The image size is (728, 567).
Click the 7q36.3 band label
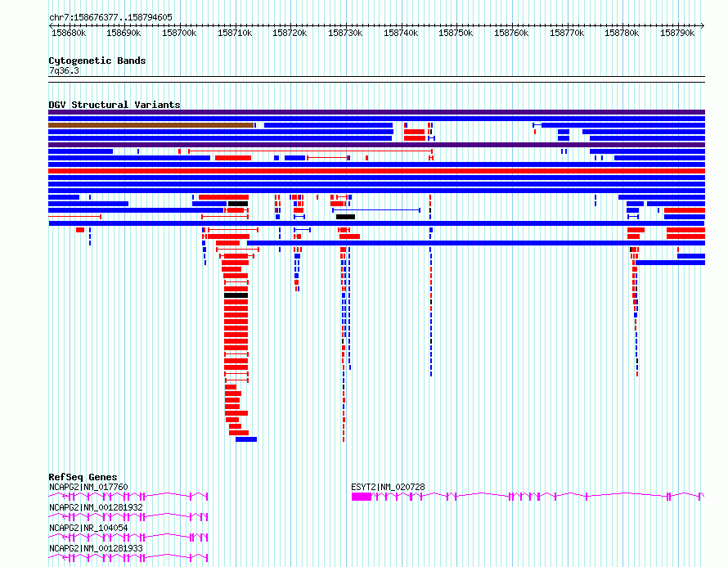pyautogui.click(x=64, y=70)
